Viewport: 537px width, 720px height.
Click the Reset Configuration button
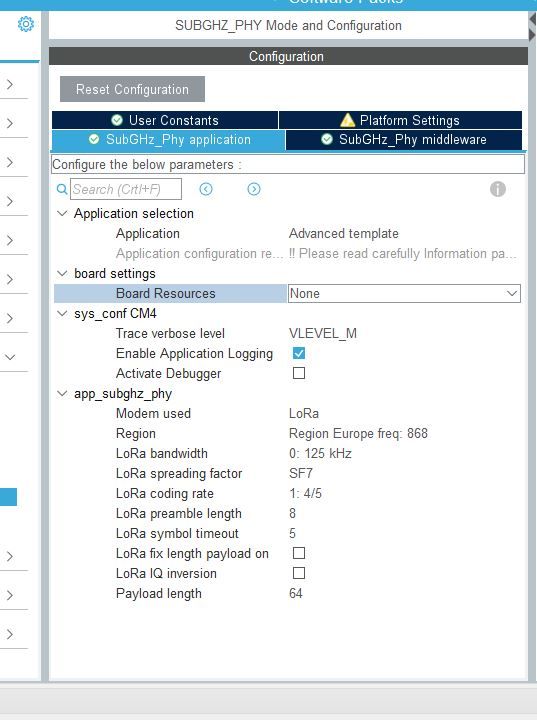point(132,89)
